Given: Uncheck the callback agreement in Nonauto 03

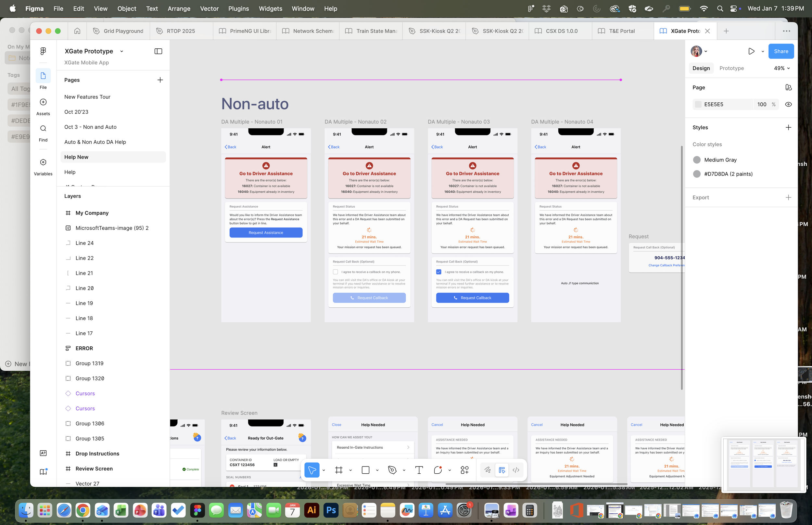Looking at the screenshot, I should (x=438, y=272).
